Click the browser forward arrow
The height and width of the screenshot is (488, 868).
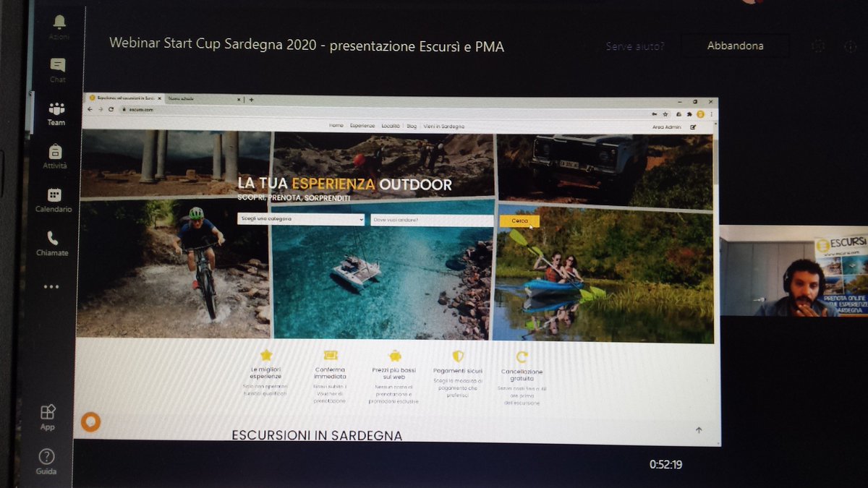100,108
